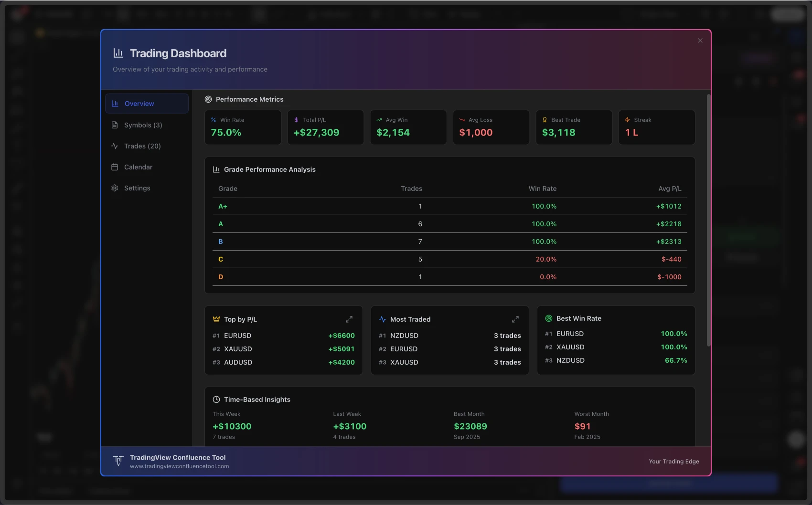Image resolution: width=812 pixels, height=505 pixels.
Task: Click the upward-trend icon on the Avg Win card
Action: coord(378,120)
